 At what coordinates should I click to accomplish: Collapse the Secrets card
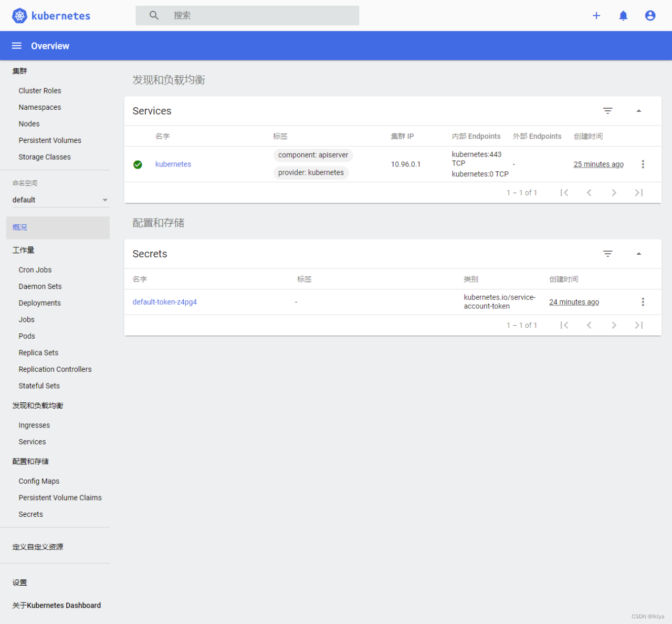639,254
